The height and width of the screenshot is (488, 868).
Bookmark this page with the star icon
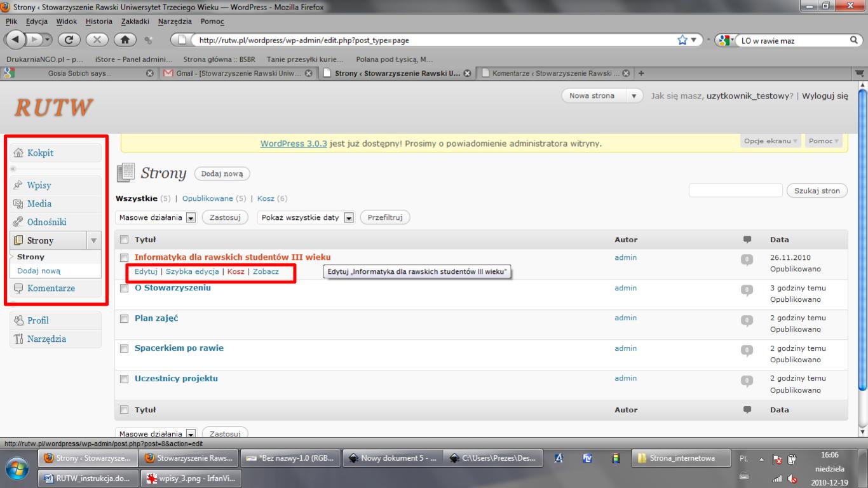682,40
